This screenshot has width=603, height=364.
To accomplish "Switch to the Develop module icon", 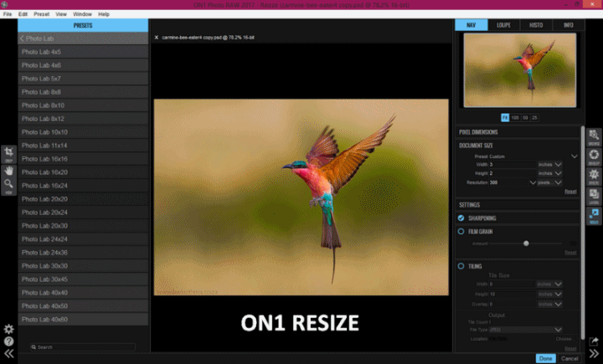I will tap(594, 156).
